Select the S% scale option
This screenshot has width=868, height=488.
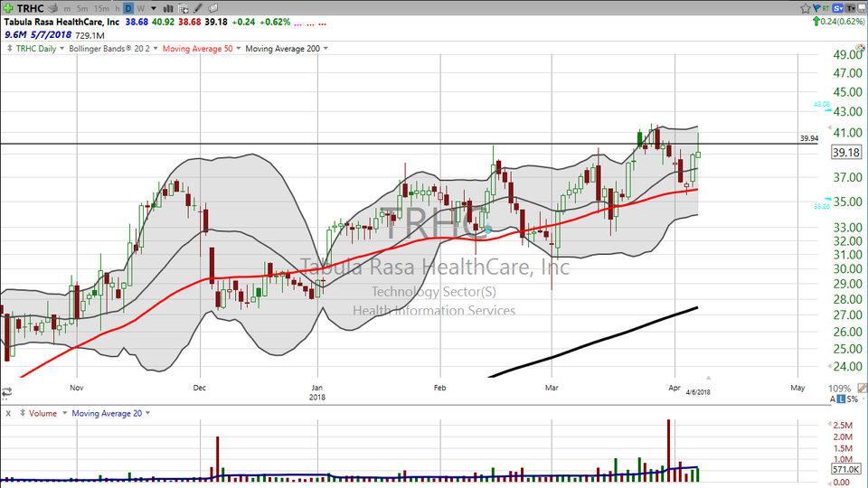(852, 399)
